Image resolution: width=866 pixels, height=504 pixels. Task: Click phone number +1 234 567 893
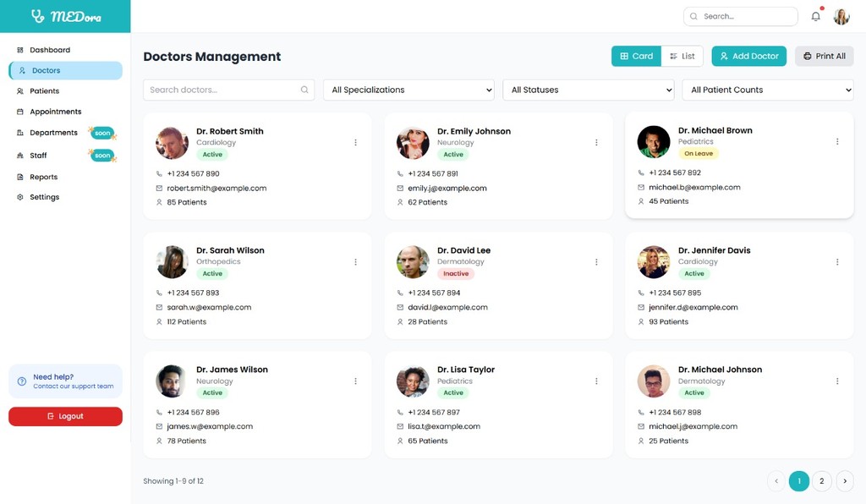193,293
